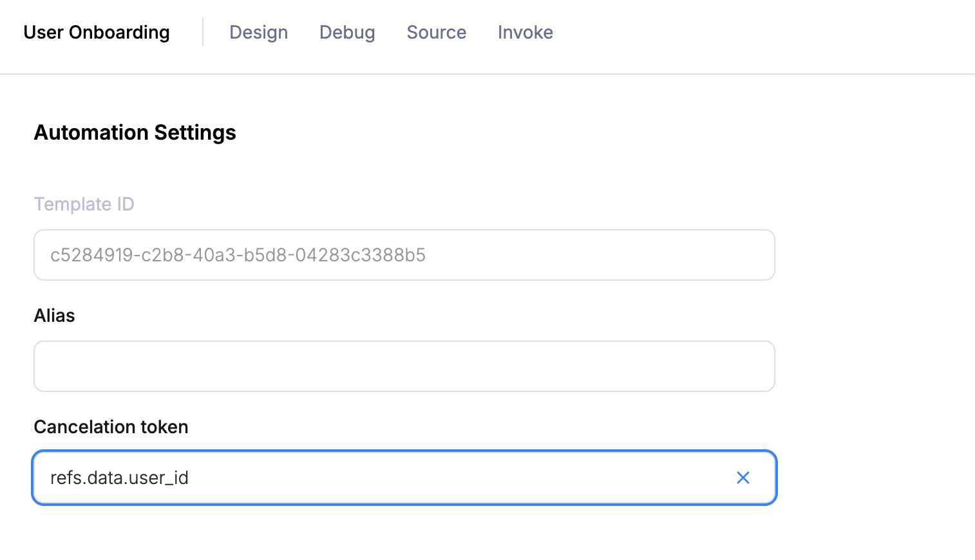The width and height of the screenshot is (975, 560).
Task: Place cursor right after refs.data.user_id text
Action: 189,478
